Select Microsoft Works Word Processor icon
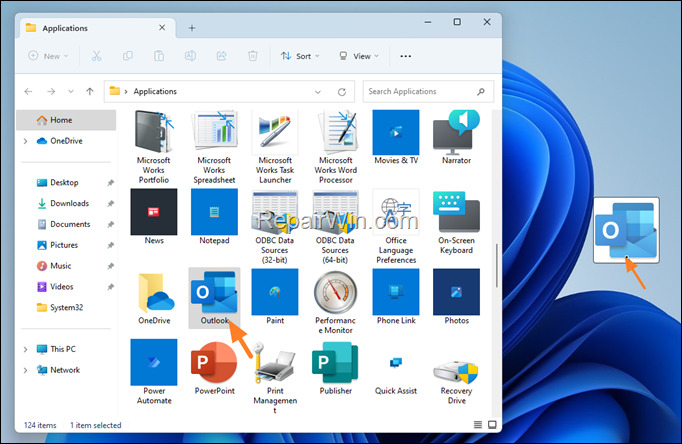The height and width of the screenshot is (444, 682). 335,132
